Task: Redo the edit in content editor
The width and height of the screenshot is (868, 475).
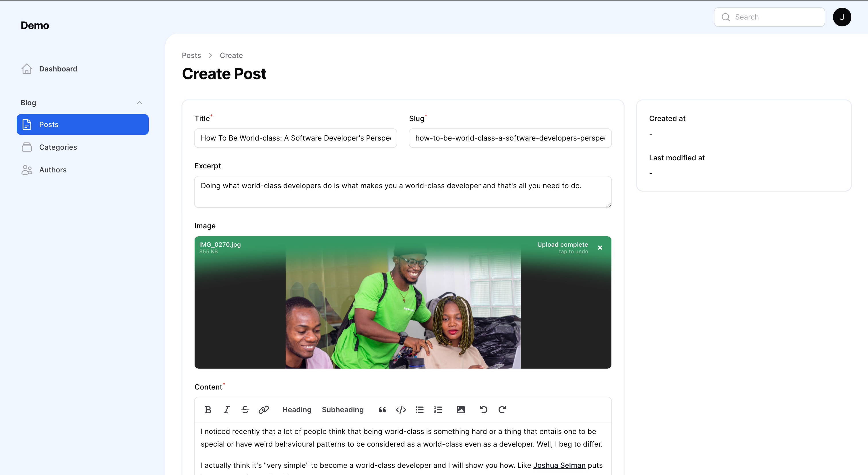Action: coord(502,410)
